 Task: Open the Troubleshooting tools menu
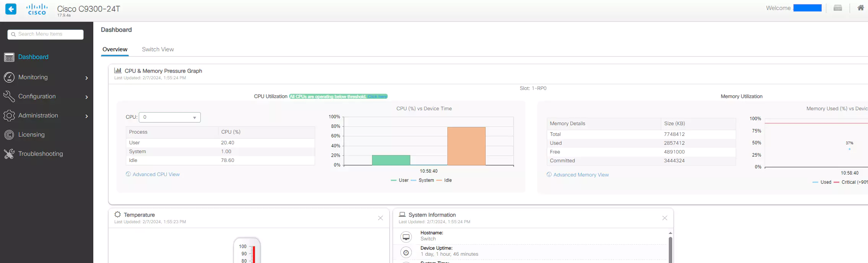(x=40, y=154)
